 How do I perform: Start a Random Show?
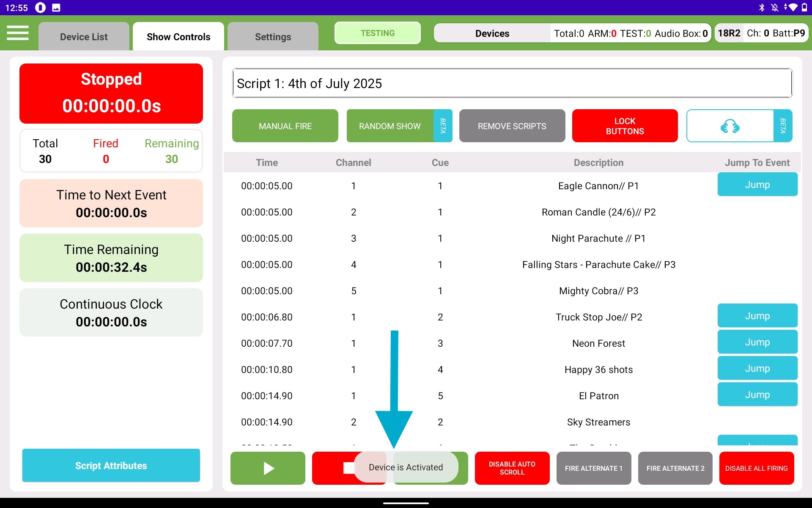[390, 126]
